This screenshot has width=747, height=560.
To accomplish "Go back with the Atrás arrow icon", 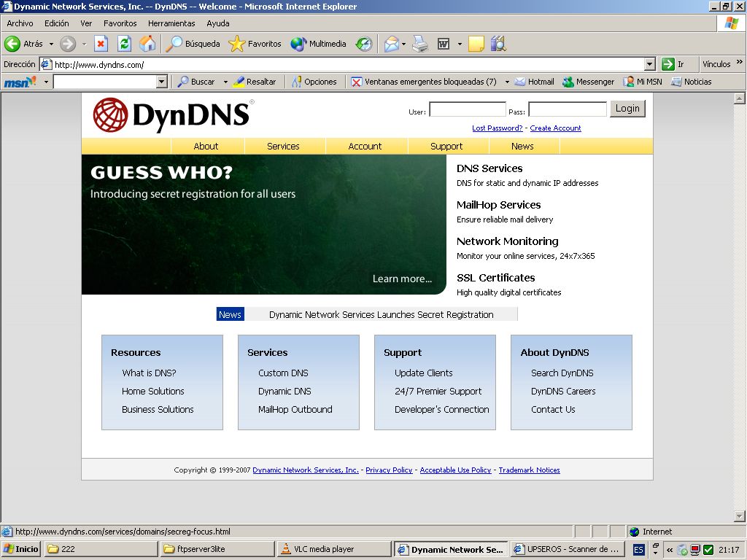I will (12, 44).
